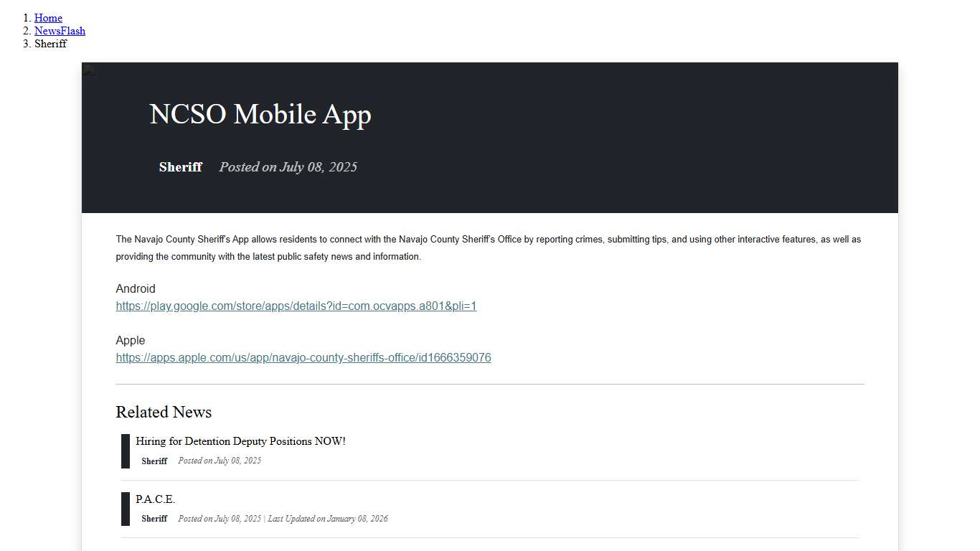This screenshot has width=980, height=551.
Task: Click the divider line above Related News
Action: coord(490,382)
